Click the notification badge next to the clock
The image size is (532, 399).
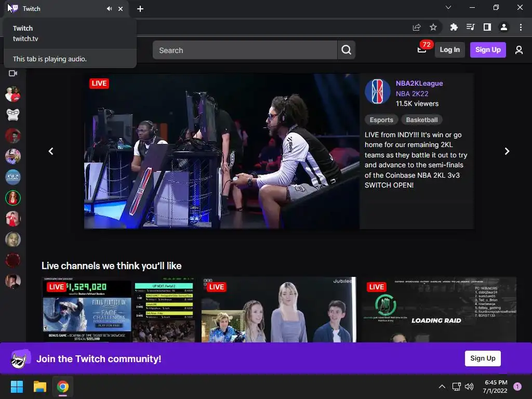[517, 387]
